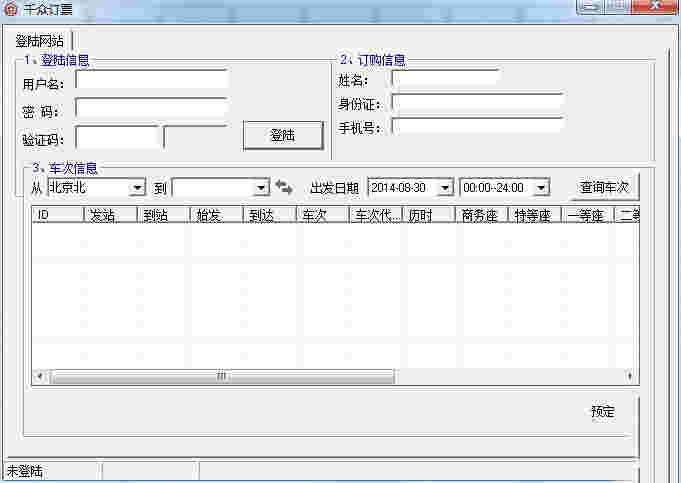Click the 验证码 code entry box
681x483 pixels.
coord(117,137)
